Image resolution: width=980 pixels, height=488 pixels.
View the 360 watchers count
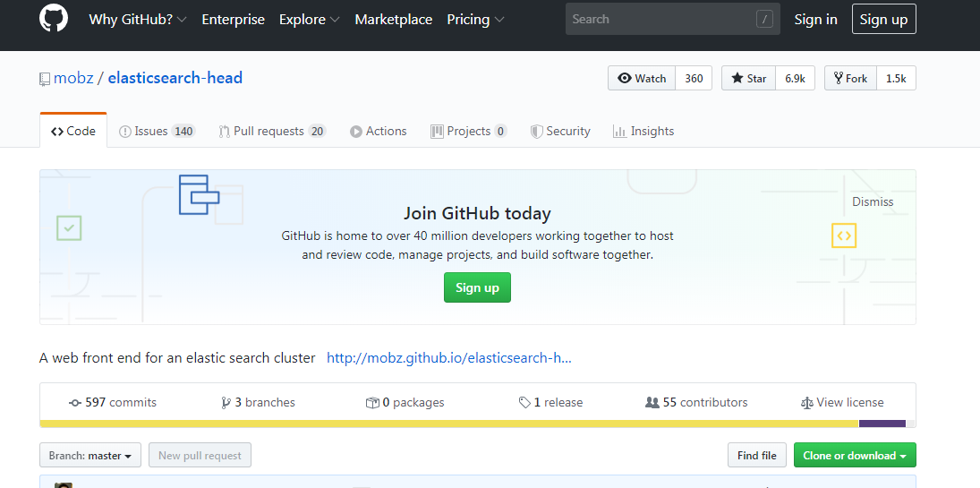[x=694, y=78]
